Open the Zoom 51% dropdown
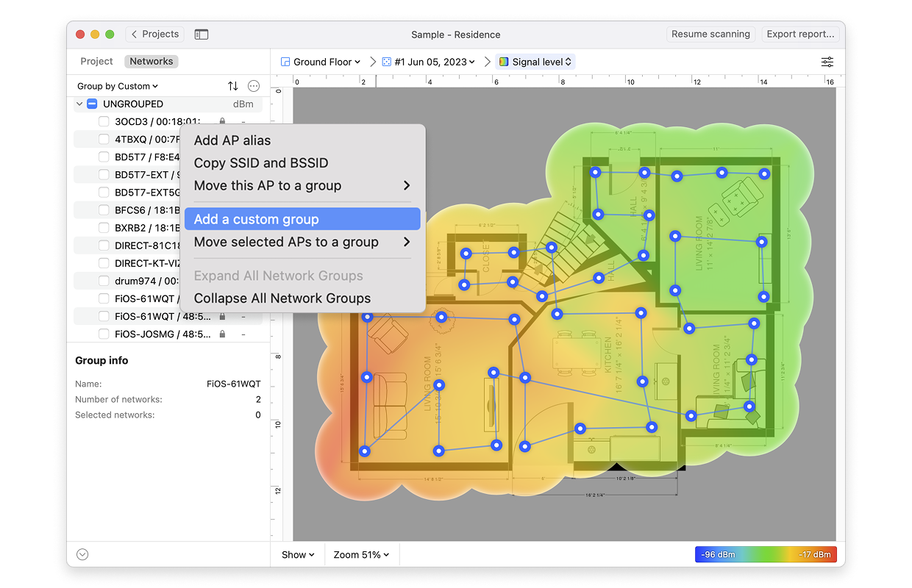This screenshot has height=588, width=912. tap(361, 555)
